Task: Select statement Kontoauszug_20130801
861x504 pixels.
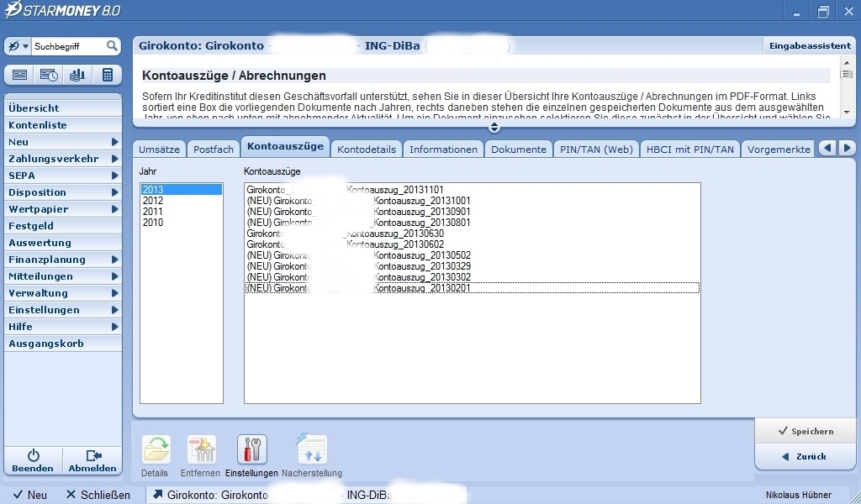Action: pos(473,223)
